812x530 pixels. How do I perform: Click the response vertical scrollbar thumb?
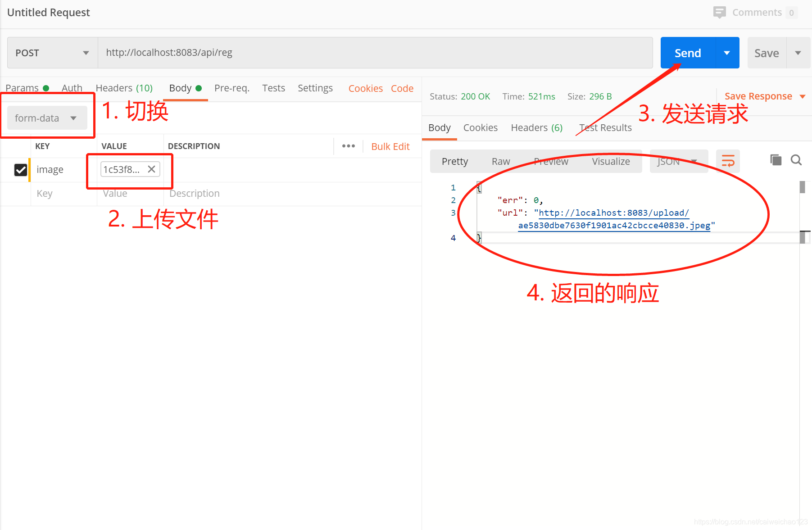click(802, 187)
